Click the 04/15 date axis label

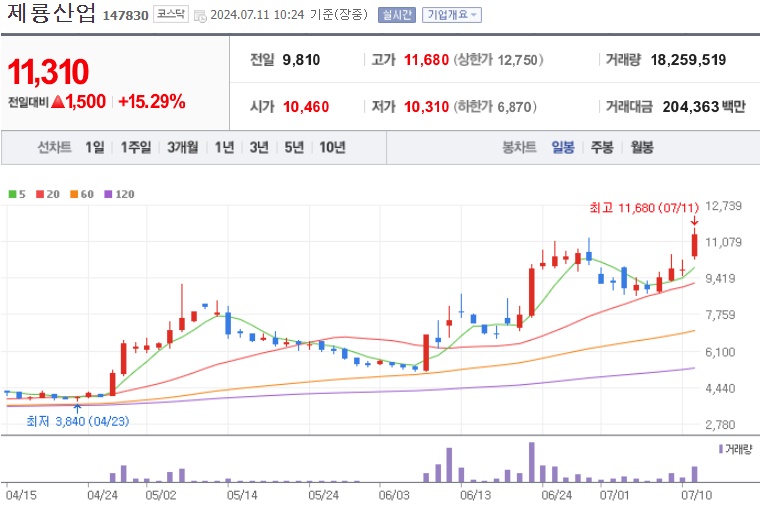point(21,495)
